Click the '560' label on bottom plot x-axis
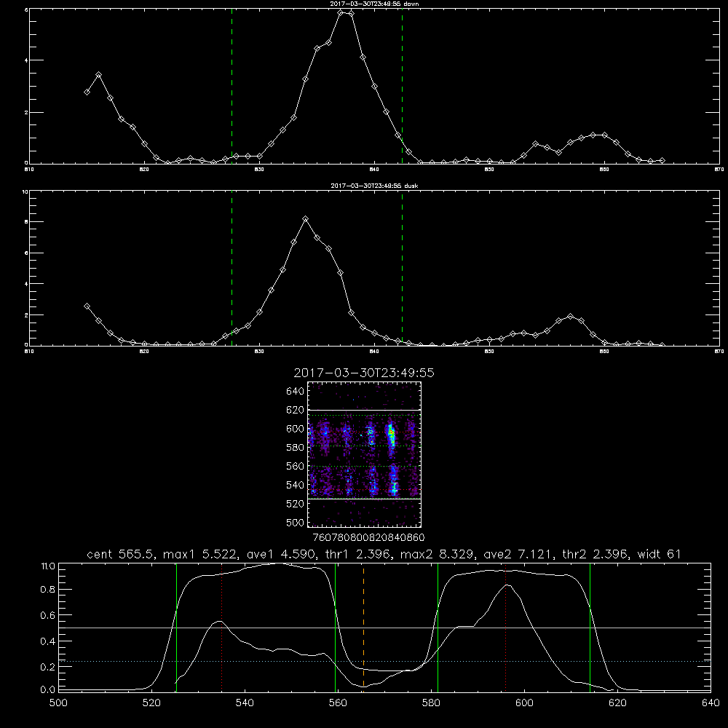This screenshot has height=728, width=728. pyautogui.click(x=338, y=703)
